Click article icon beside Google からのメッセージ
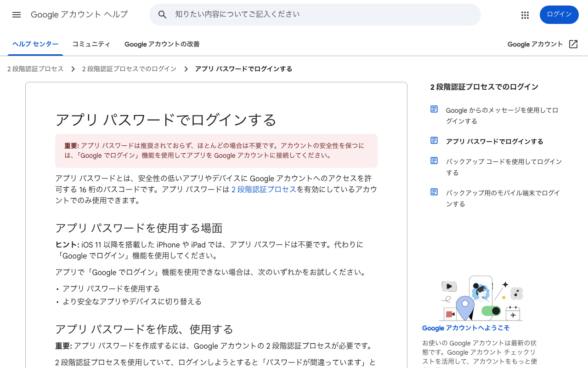This screenshot has height=368, width=588. point(434,109)
